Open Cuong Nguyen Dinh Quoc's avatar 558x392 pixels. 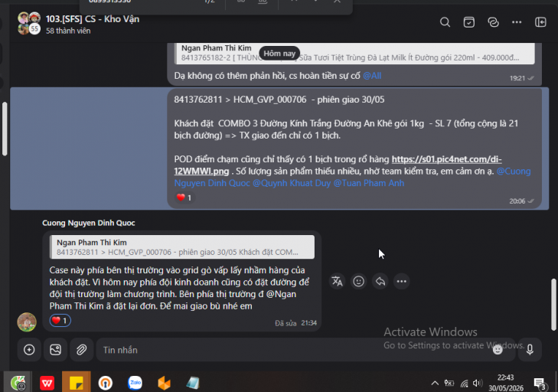27,322
